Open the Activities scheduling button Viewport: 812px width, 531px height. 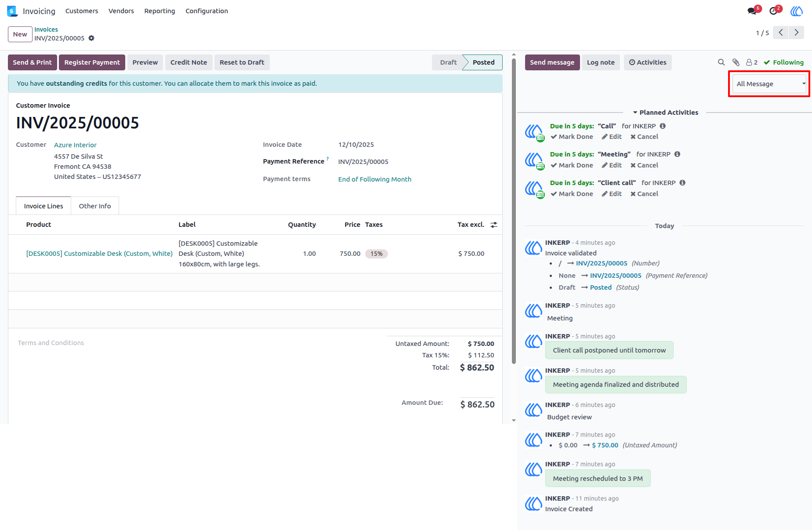(648, 62)
